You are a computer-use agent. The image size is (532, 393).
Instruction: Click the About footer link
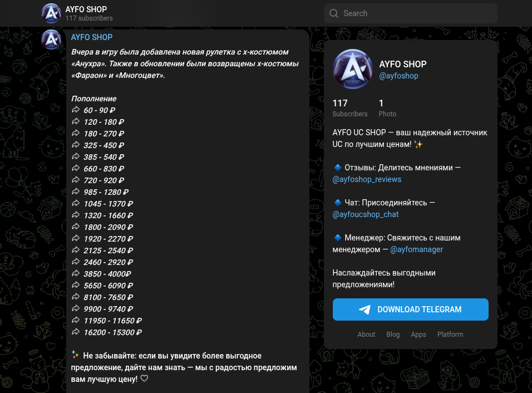tap(366, 335)
